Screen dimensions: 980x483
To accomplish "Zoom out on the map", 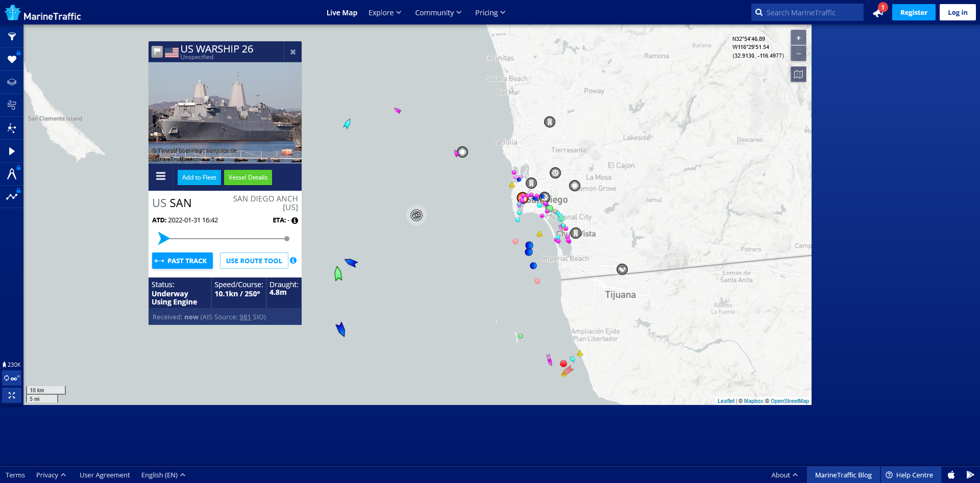I will click(x=799, y=54).
